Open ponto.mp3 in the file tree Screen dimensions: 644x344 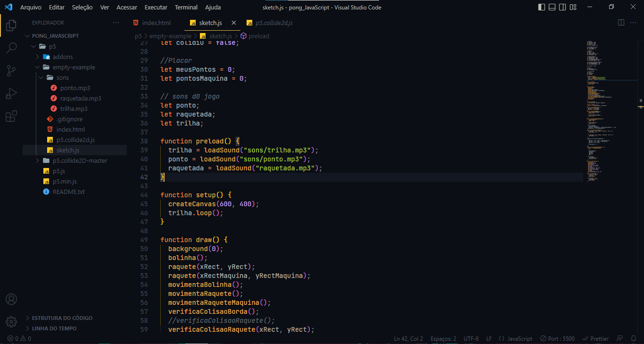74,88
